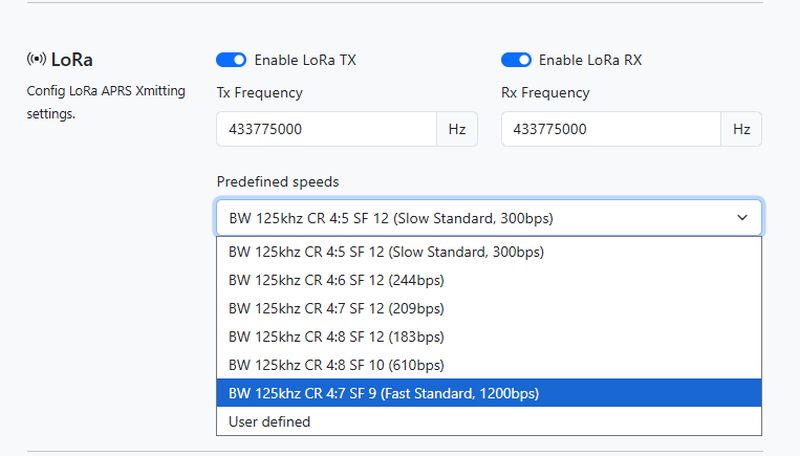
Task: Click the Predefined speeds label
Action: pos(278,182)
